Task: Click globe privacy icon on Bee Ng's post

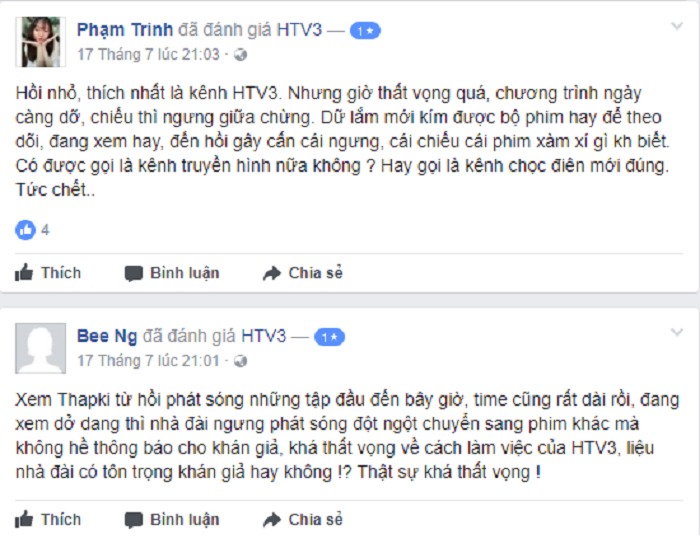Action: pos(240,361)
